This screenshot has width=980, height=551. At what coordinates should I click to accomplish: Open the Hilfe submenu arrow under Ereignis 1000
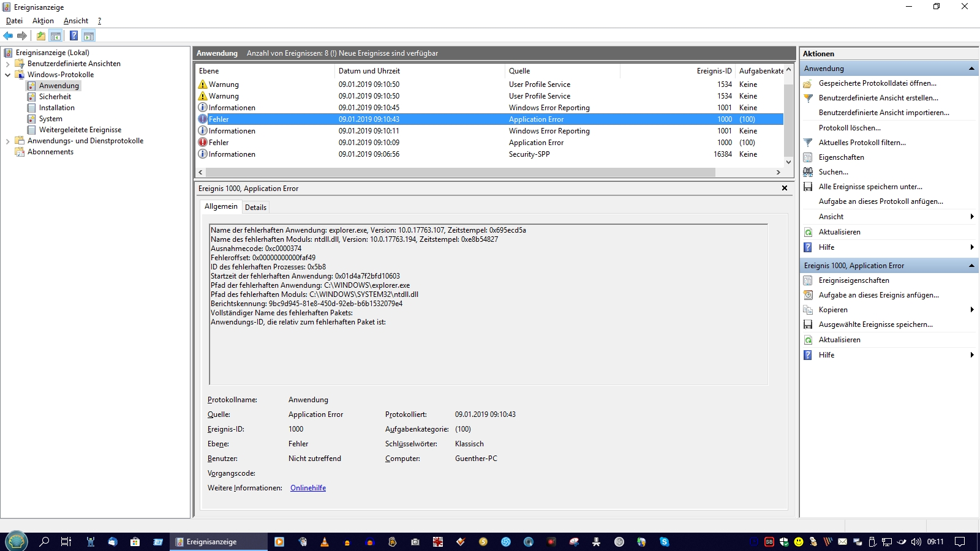point(972,355)
